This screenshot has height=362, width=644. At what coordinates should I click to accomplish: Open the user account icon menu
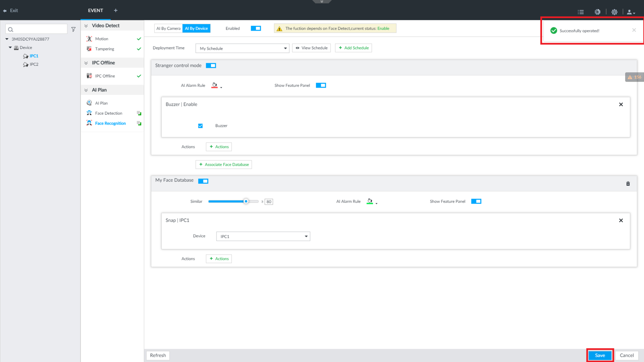(x=630, y=12)
